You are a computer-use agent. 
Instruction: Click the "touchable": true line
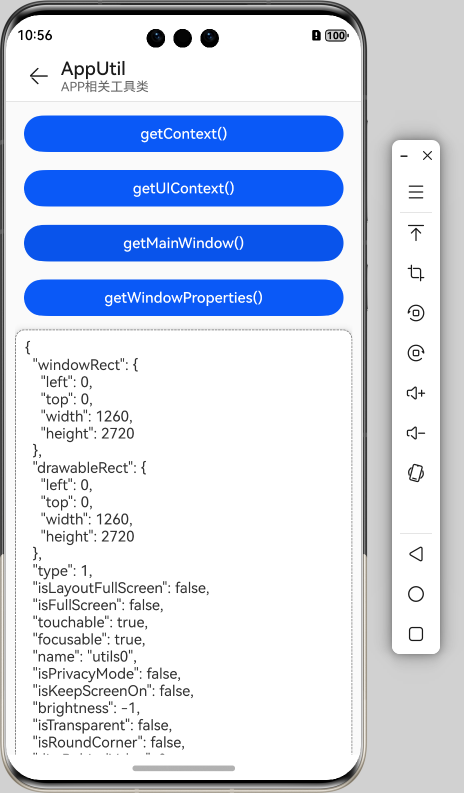pos(91,623)
